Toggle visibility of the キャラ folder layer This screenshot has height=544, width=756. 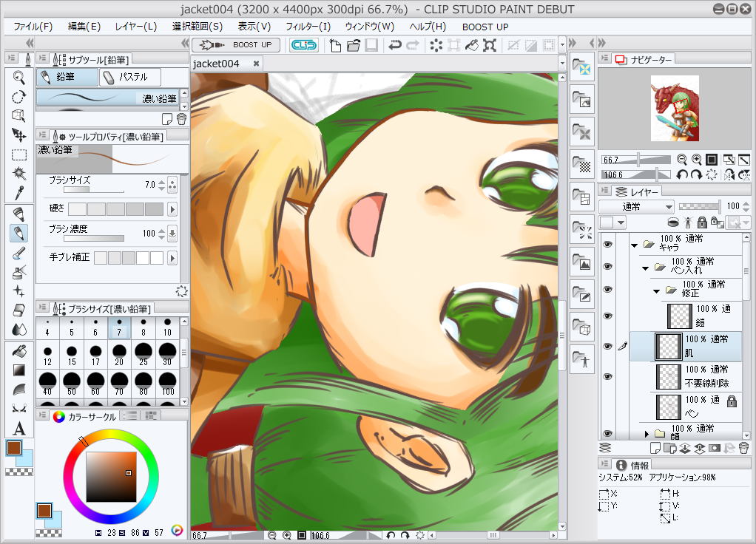pos(607,245)
